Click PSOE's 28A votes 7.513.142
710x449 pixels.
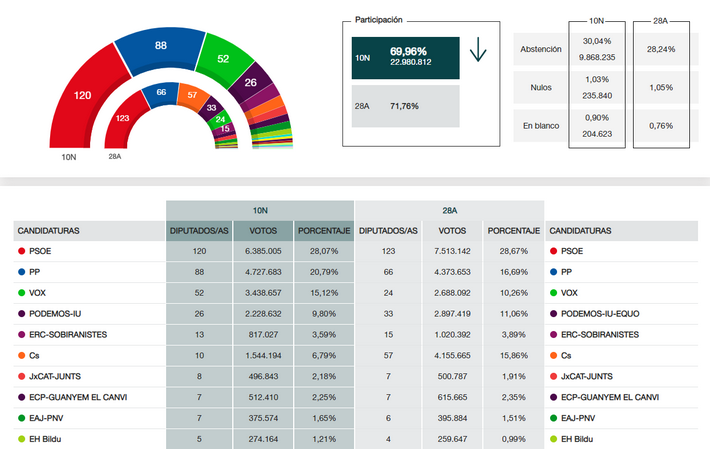pyautogui.click(x=452, y=251)
